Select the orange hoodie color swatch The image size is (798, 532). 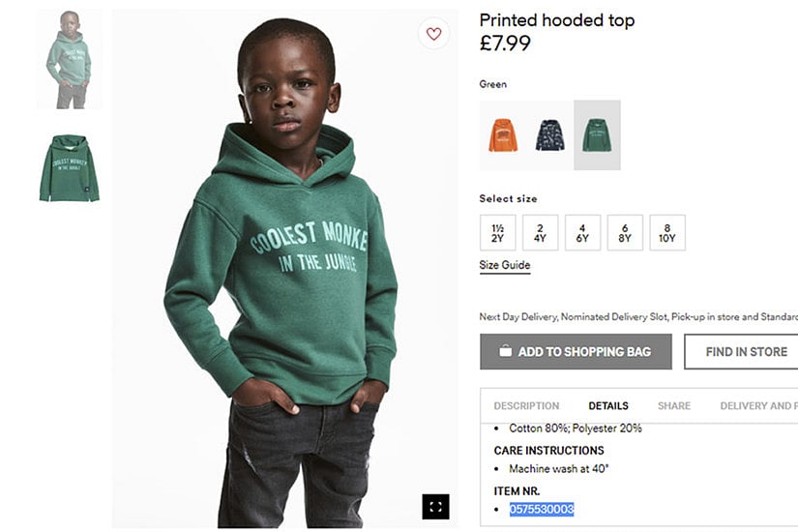(503, 135)
